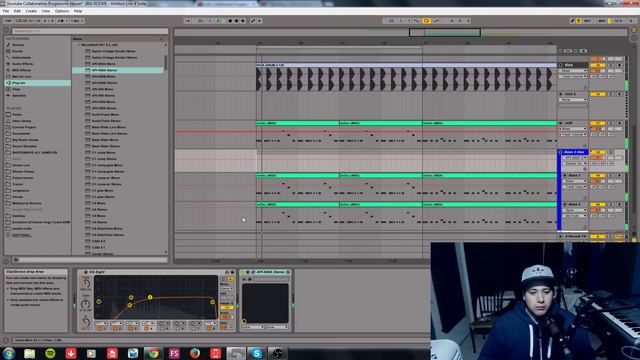Click the transport Stop button
Image resolution: width=640 pixels, height=360 pixels.
coord(230,20)
